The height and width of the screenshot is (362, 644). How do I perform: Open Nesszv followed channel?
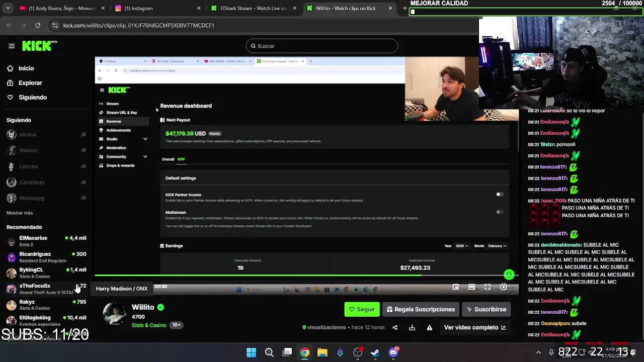(46, 150)
